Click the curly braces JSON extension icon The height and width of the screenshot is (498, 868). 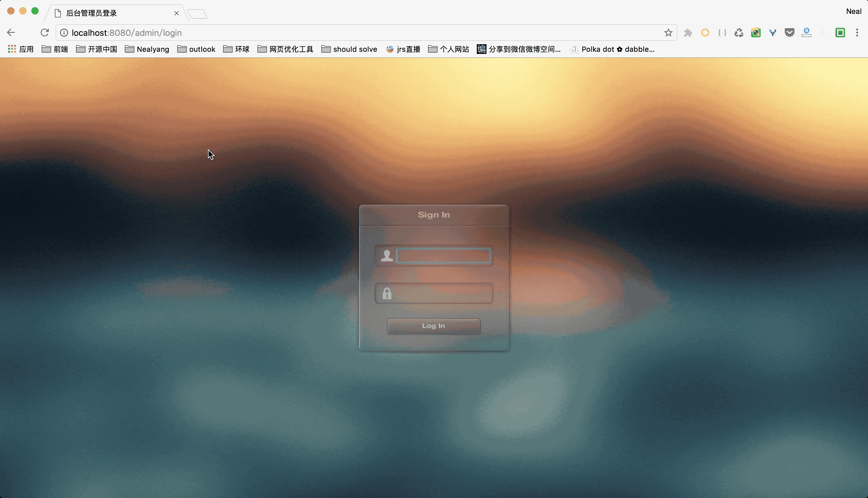tap(722, 33)
